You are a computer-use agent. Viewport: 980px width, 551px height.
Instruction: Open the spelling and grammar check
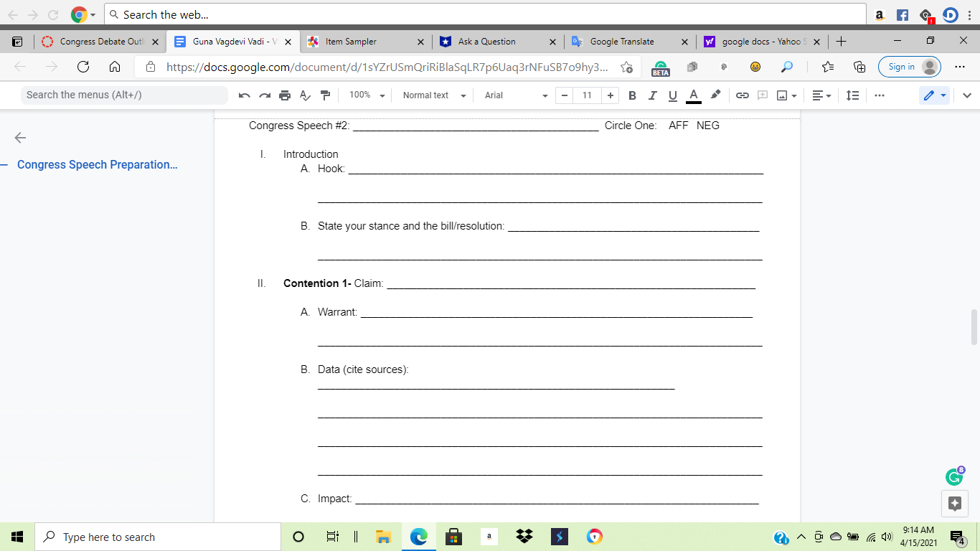(304, 95)
